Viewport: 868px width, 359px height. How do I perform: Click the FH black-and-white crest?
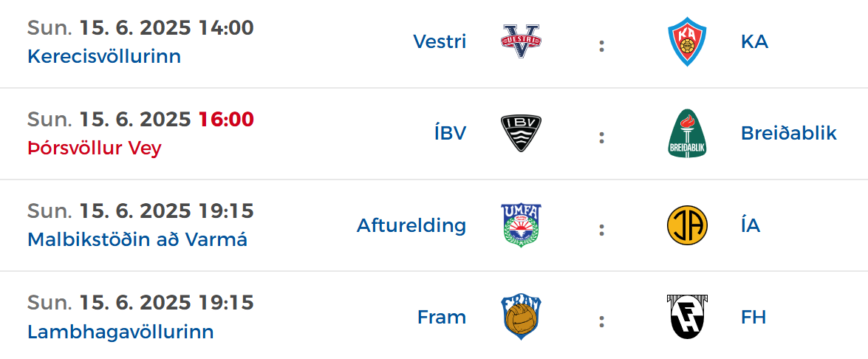pos(688,317)
